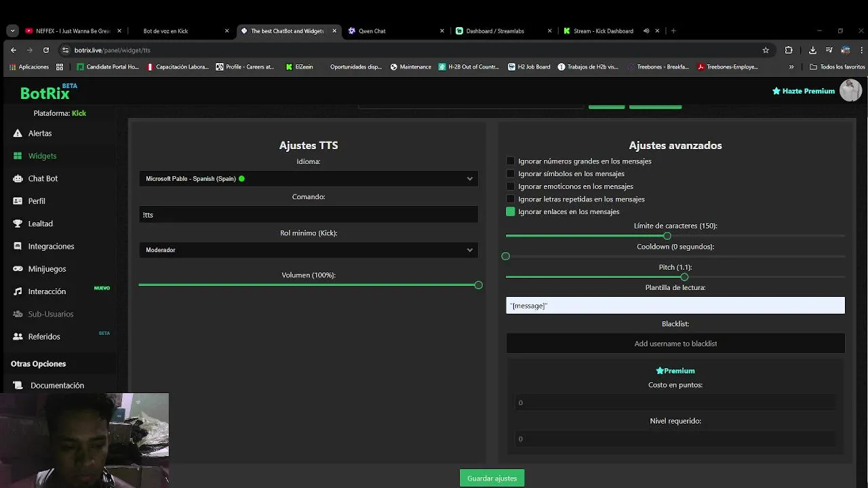Close the NEFFEX YouTube tab
The width and height of the screenshot is (868, 488).
coord(119,30)
